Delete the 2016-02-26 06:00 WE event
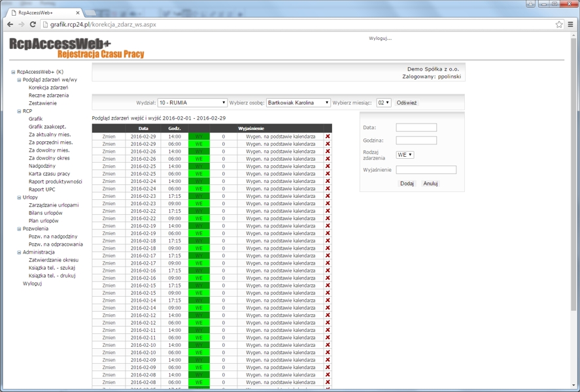The width and height of the screenshot is (580, 392). point(328,159)
